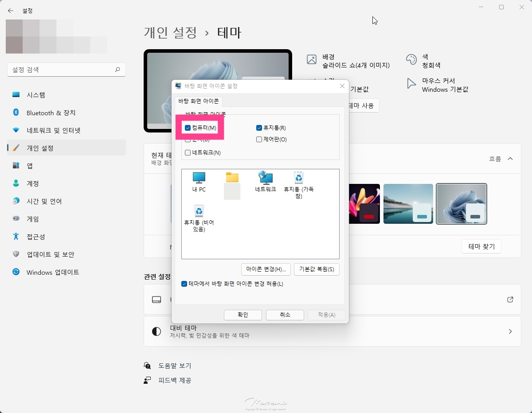
Task: Confirm with the 확인 button
Action: (243, 315)
